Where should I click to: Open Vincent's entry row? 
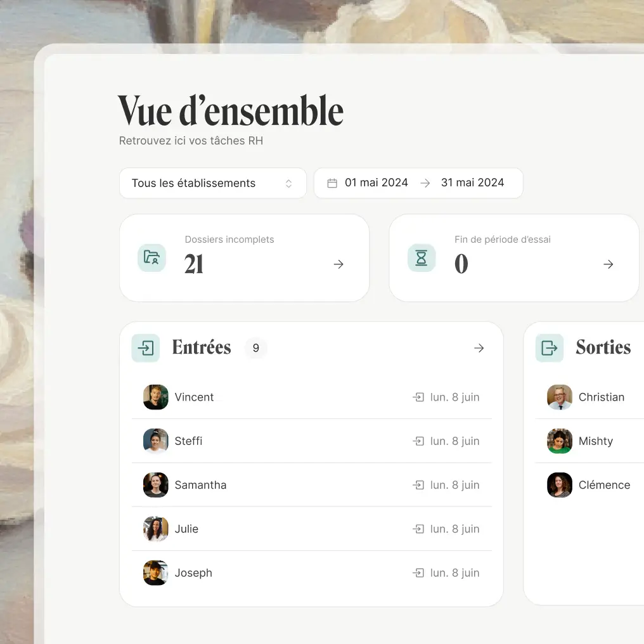point(312,397)
